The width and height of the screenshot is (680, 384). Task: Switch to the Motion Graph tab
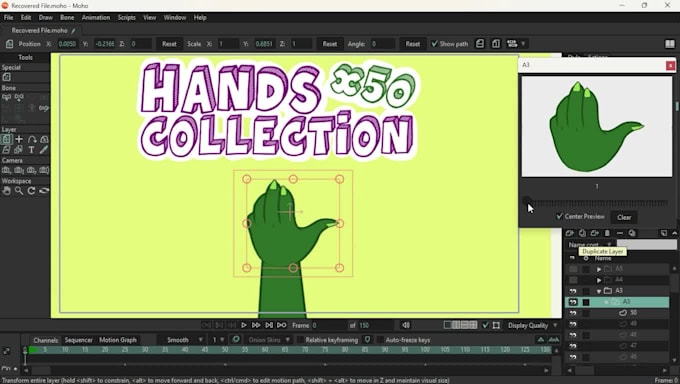click(x=118, y=340)
